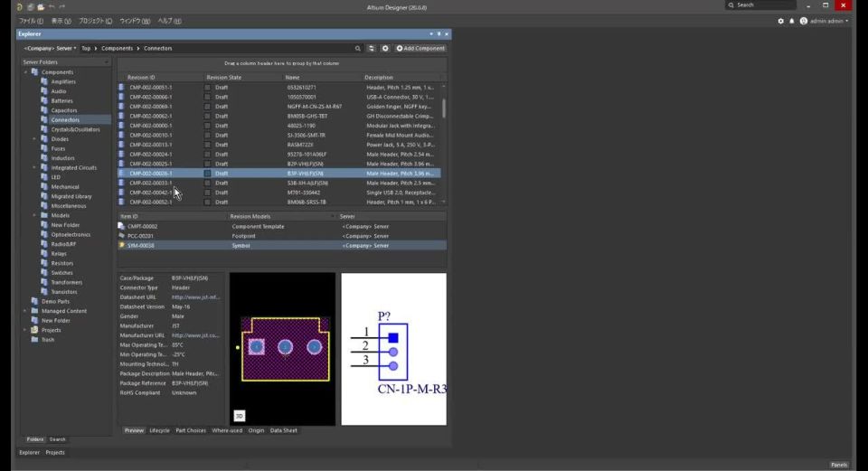Click the top-right Search input field
The image size is (868, 471).
760,5
